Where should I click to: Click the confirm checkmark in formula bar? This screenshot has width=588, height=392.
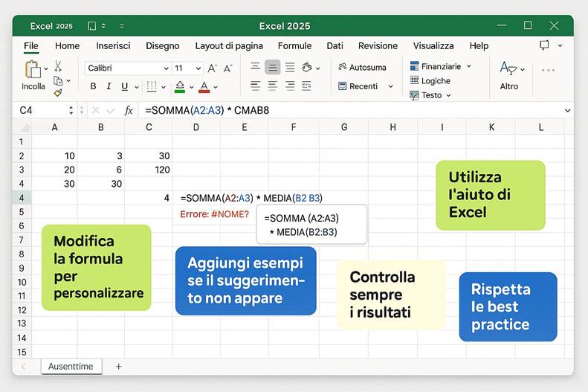(110, 111)
